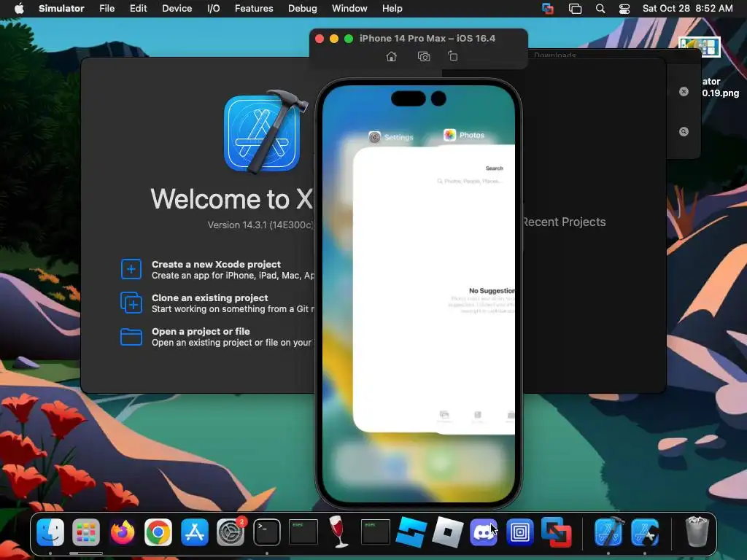This screenshot has height=560, width=747.
Task: Click the Simulator Home button icon
Action: [x=391, y=57]
